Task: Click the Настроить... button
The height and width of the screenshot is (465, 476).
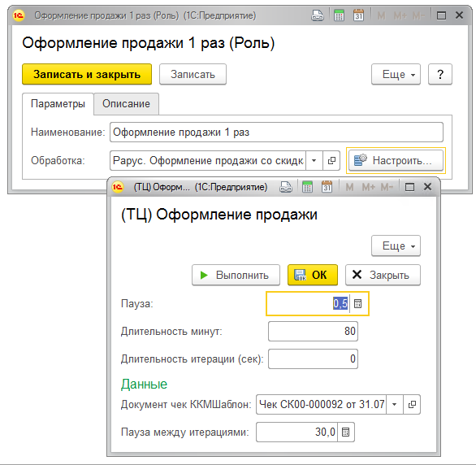Action: click(396, 160)
